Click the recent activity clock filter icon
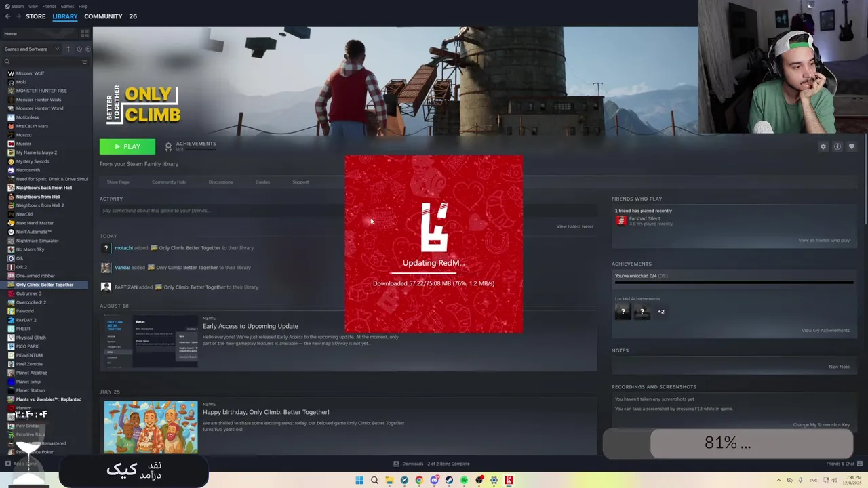The height and width of the screenshot is (488, 868). 79,49
